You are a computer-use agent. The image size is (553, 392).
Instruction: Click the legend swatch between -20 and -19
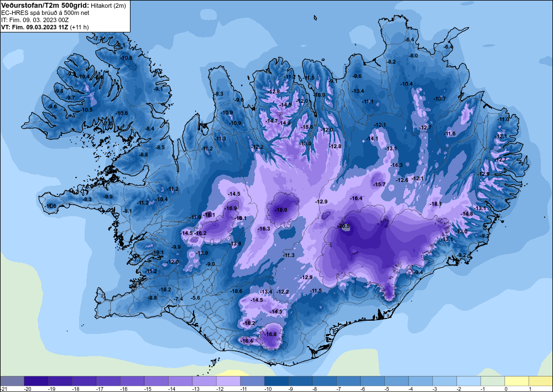click(x=36, y=381)
